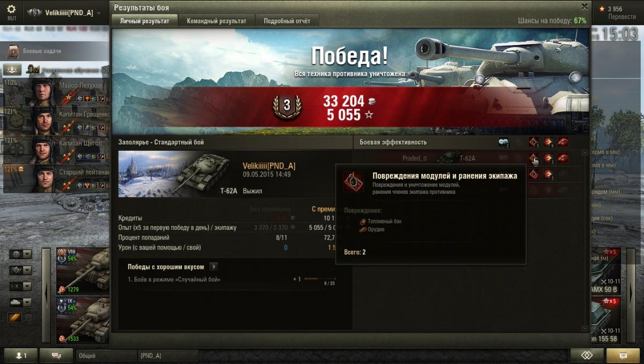Click the squad/platoon icon button at bottom right
Screen dimensions: 644x364
point(587,355)
